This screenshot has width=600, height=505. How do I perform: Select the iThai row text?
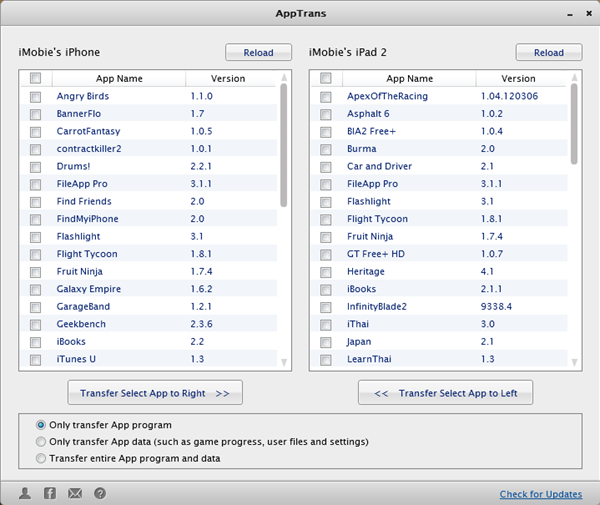tap(358, 324)
